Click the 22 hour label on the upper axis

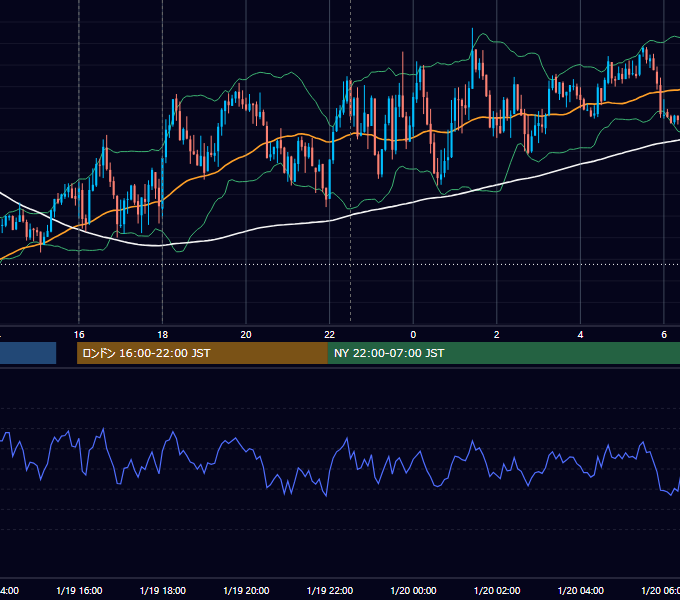(x=330, y=335)
